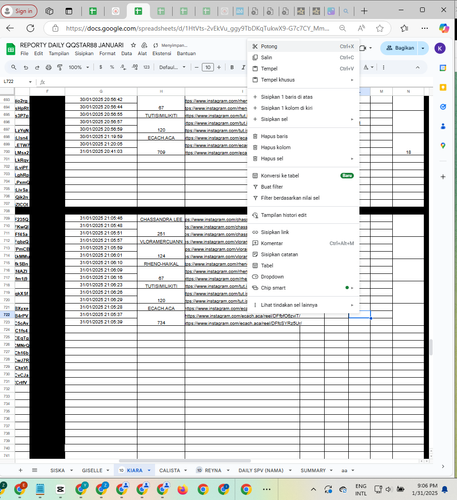Viewport: 457px width, 500px height.
Task: Expand Chip smart submenu
Action: pos(303,288)
